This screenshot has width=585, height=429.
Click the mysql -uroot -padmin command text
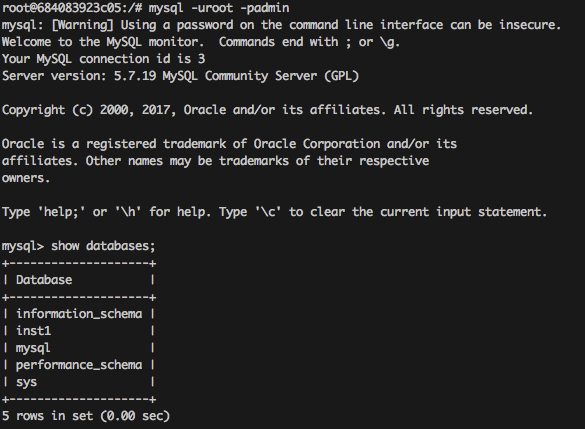click(x=219, y=8)
